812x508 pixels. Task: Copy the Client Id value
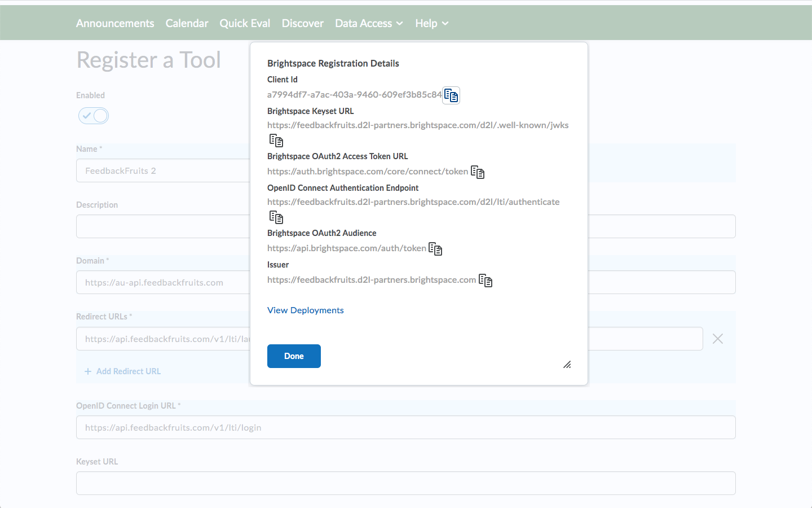click(451, 95)
